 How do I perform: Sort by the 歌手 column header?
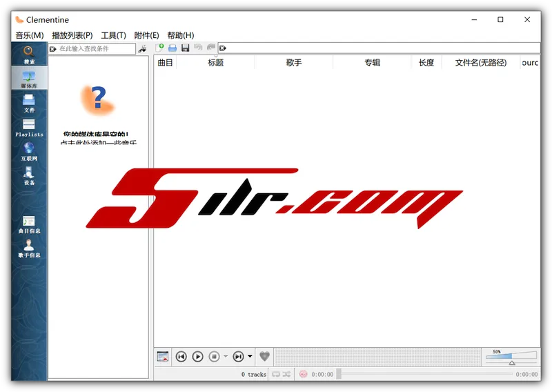(294, 63)
